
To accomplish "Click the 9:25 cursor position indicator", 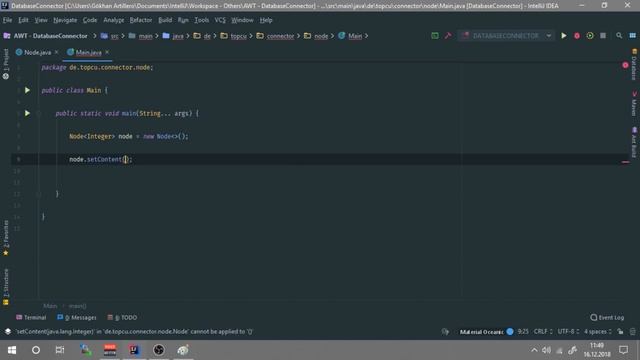I will (x=523, y=331).
